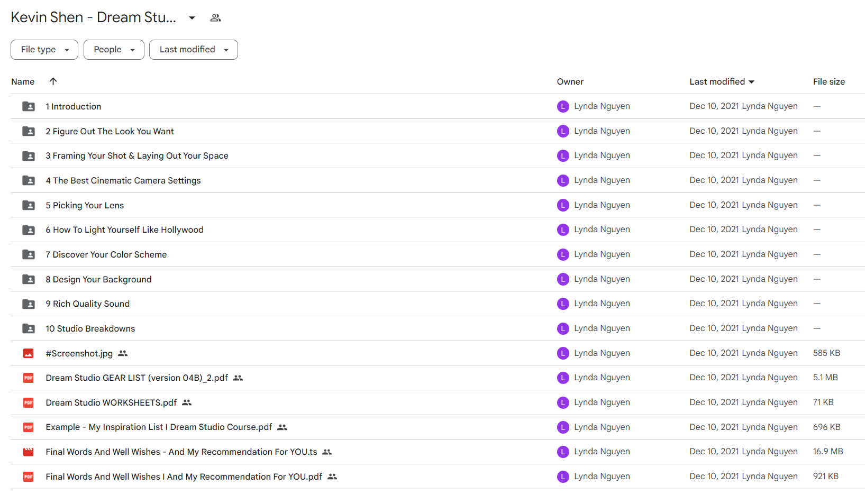Select 2 Figure Out The Look You Want
The height and width of the screenshot is (504, 865).
point(110,131)
